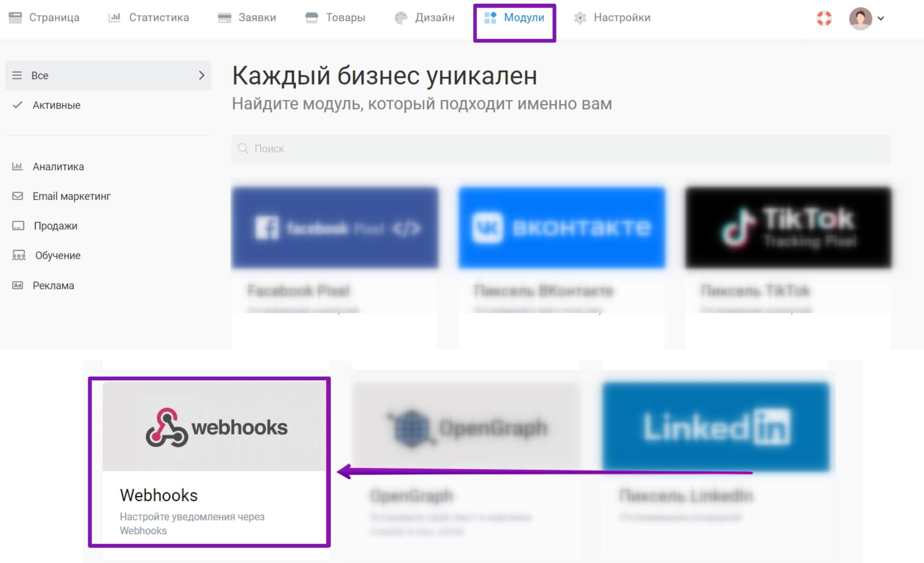Filter modules by Продажи
The height and width of the screenshot is (563, 924).
tap(56, 226)
